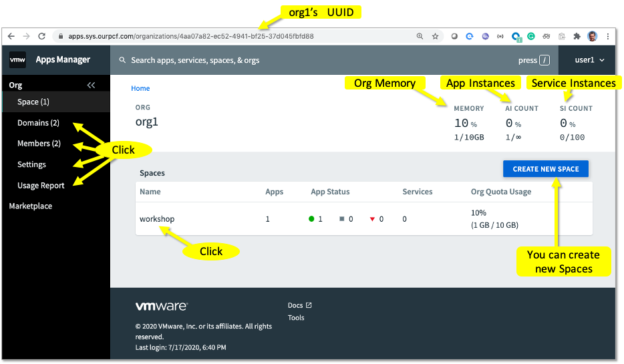Click the MEMORY 10% usage stat

[469, 123]
